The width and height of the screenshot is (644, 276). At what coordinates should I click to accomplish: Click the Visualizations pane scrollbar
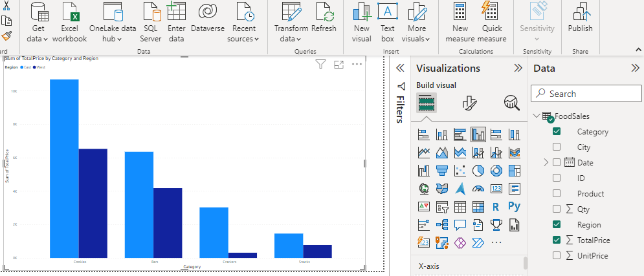[x=526, y=263]
